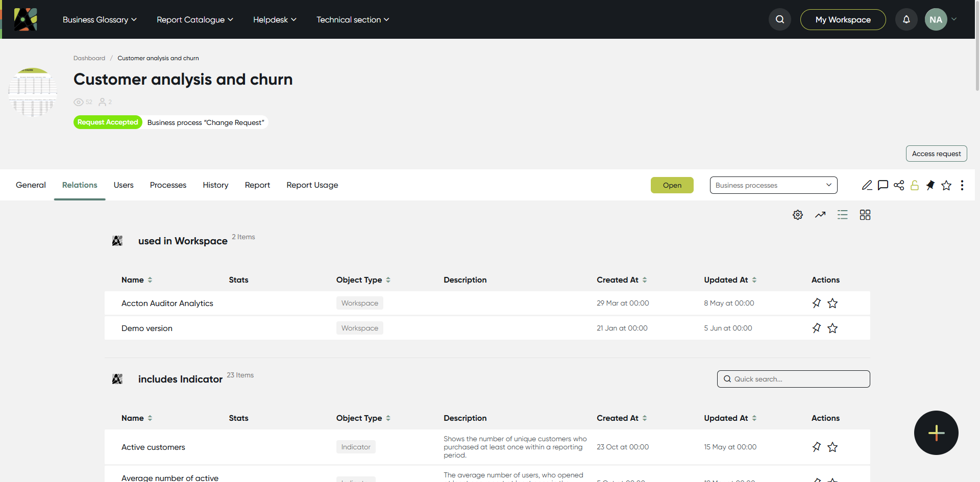This screenshot has height=482, width=980.
Task: Switch to list view icon
Action: point(843,215)
